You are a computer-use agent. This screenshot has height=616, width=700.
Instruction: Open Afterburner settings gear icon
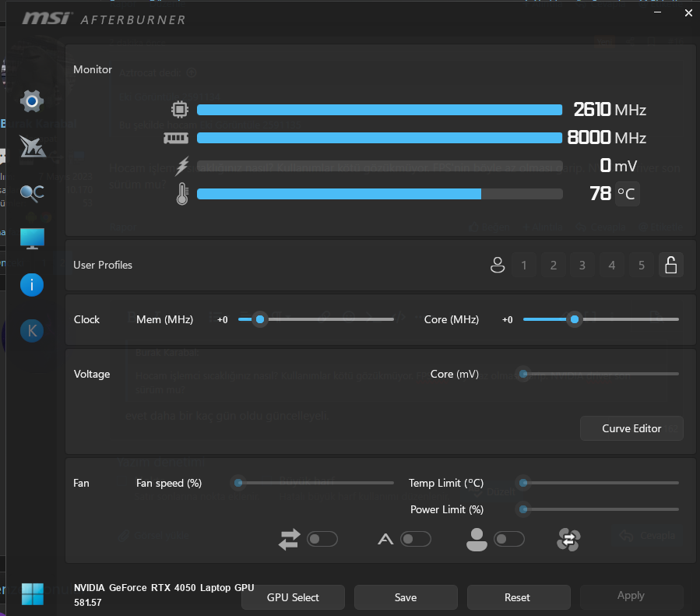pyautogui.click(x=32, y=101)
